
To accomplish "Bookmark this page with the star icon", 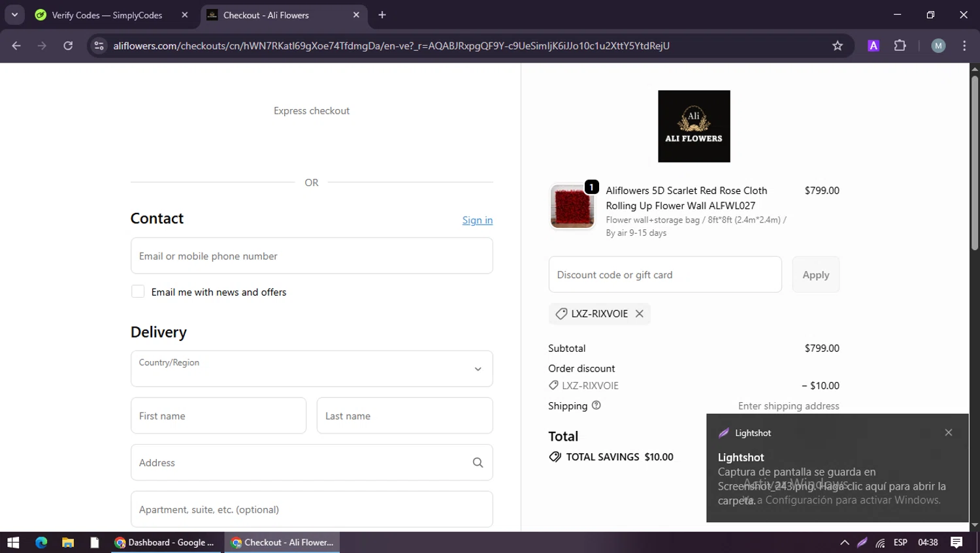I will (x=838, y=46).
